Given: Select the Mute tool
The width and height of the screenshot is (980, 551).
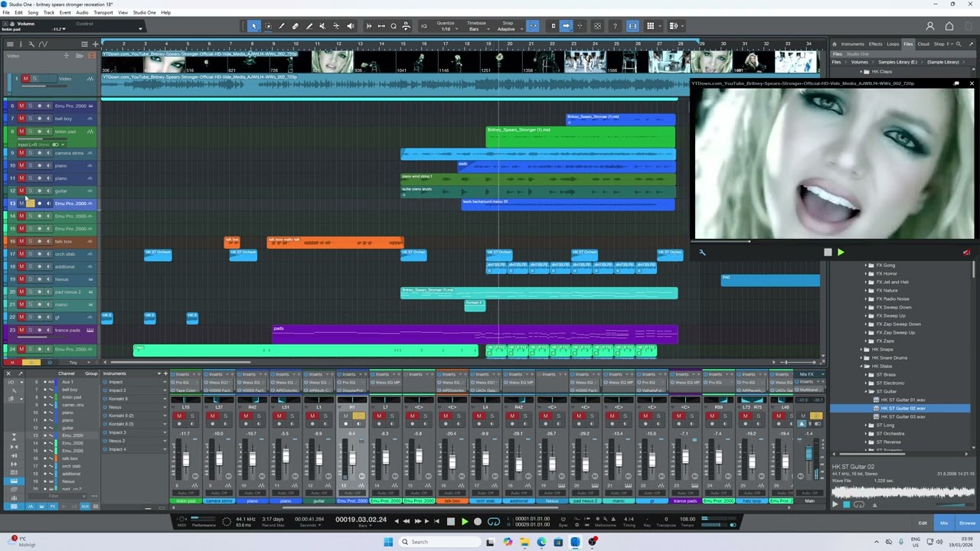Looking at the screenshot, I should point(322,26).
